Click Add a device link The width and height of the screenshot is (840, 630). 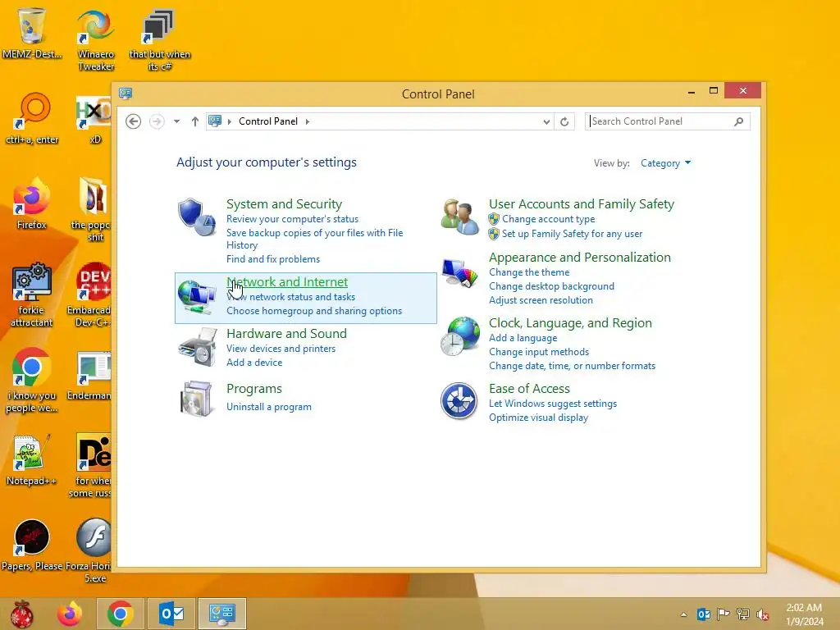pos(254,363)
